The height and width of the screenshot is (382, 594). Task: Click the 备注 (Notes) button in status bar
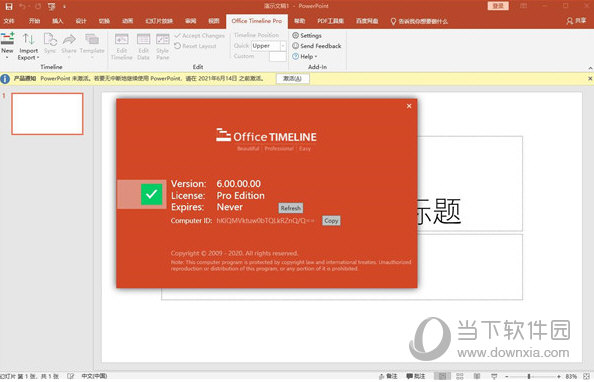[388, 376]
